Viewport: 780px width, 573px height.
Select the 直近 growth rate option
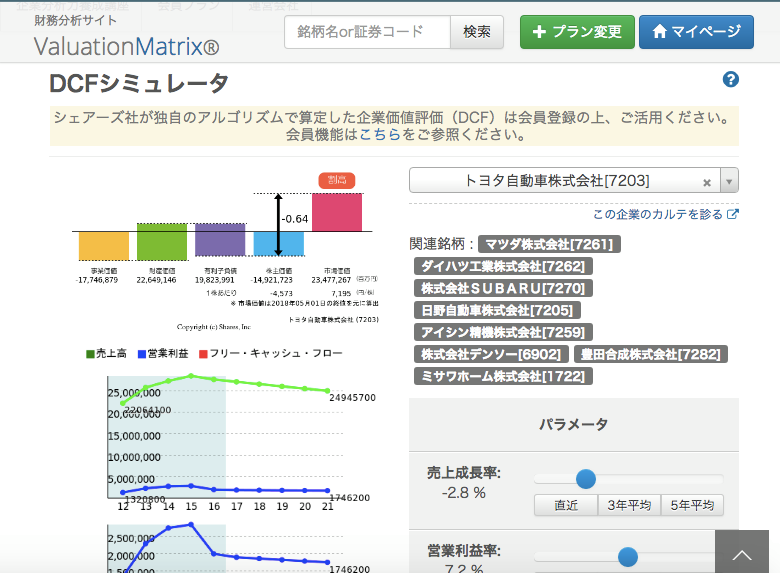point(565,505)
